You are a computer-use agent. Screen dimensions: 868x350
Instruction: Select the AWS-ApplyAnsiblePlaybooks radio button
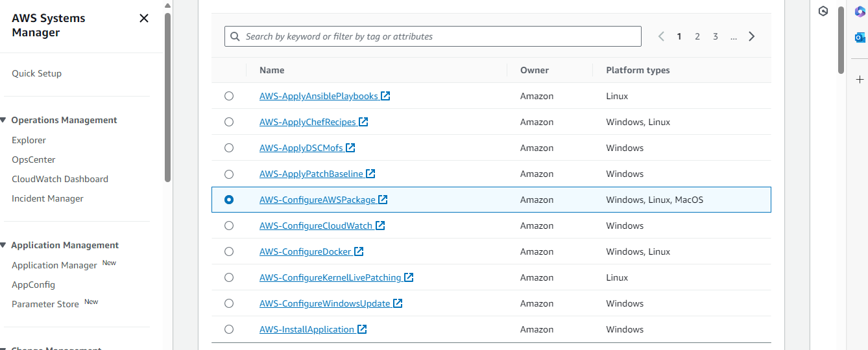click(229, 96)
